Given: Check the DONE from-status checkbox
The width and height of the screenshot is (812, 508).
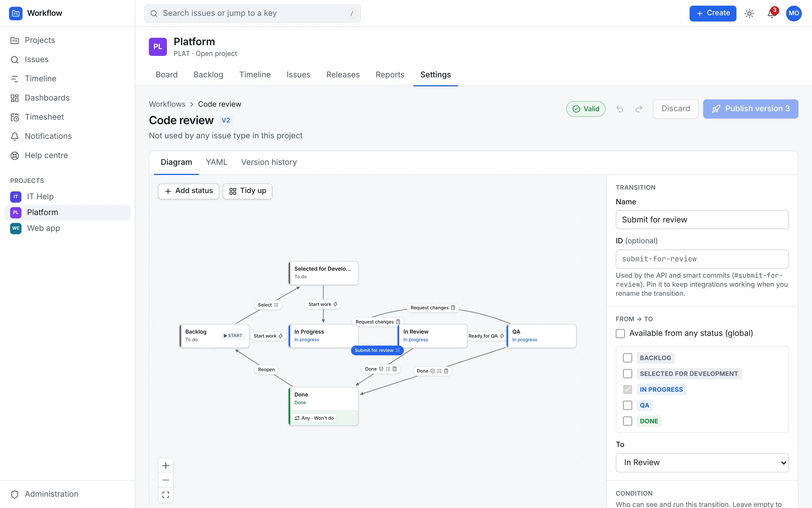Looking at the screenshot, I should point(627,421).
